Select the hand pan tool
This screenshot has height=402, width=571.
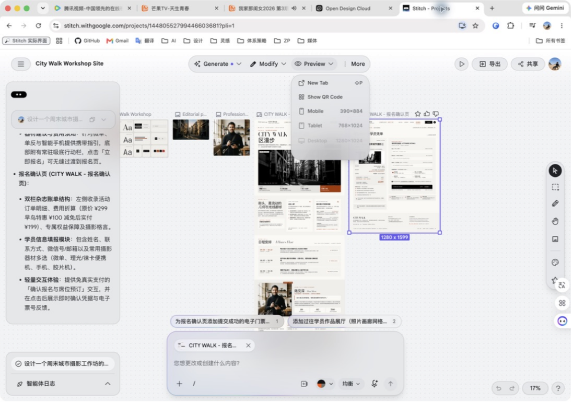(x=555, y=221)
